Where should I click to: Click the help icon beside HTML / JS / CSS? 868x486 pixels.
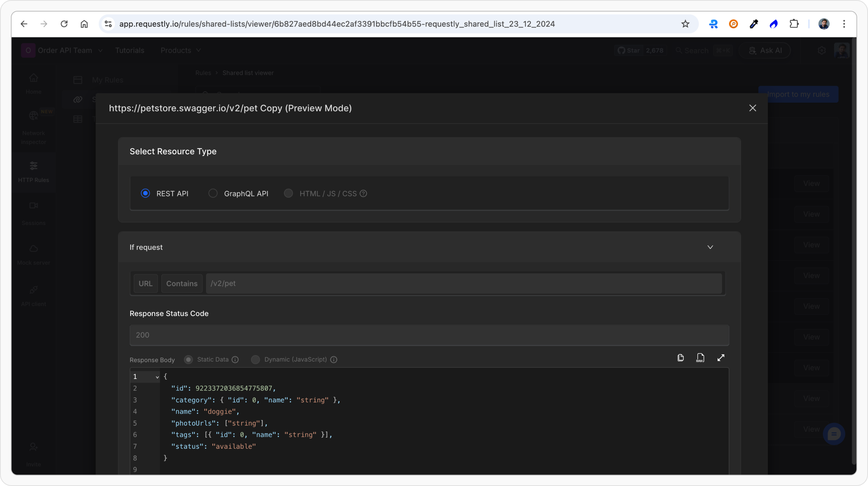click(363, 193)
